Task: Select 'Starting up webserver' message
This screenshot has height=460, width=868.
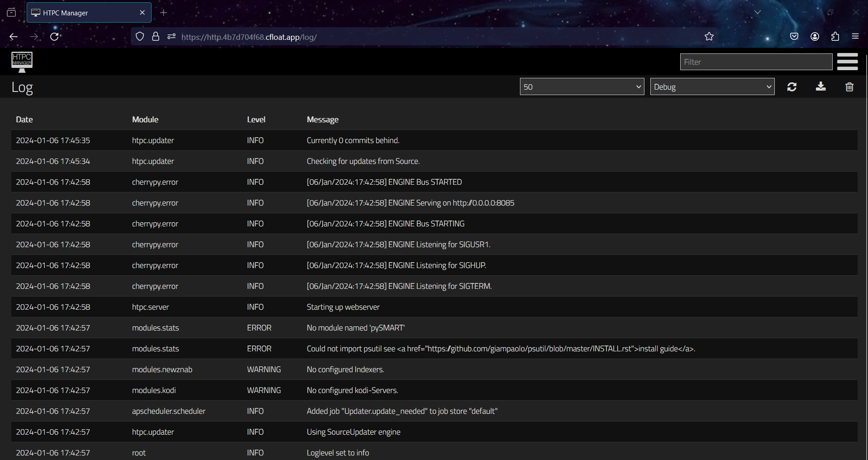Action: [343, 307]
